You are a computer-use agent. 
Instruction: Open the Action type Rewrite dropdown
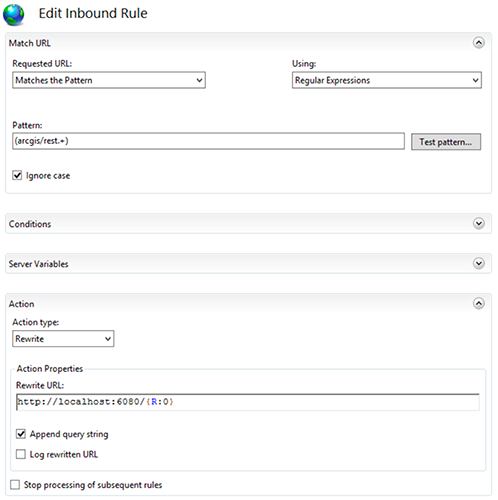63,339
